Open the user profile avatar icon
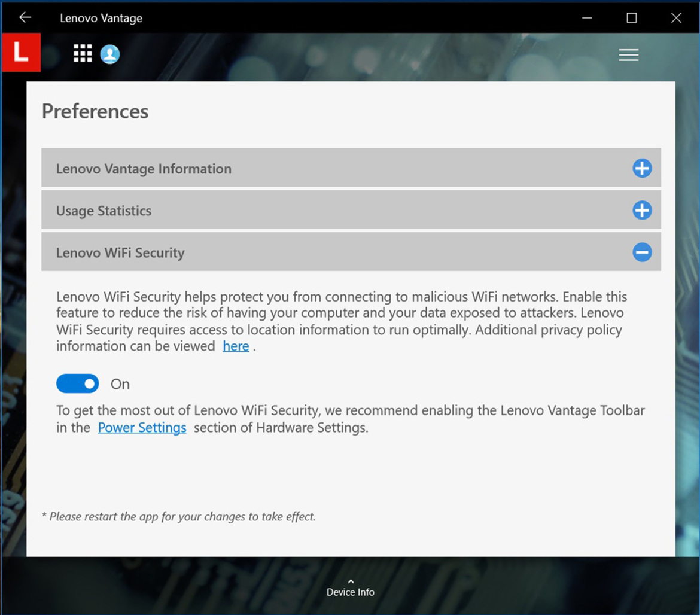The width and height of the screenshot is (700, 615). (110, 54)
